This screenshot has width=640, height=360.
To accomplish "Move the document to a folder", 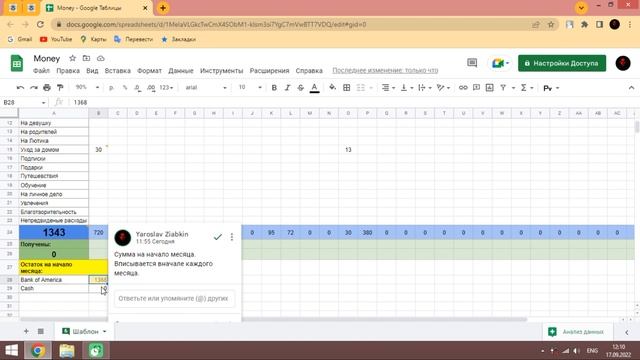I will [86, 58].
